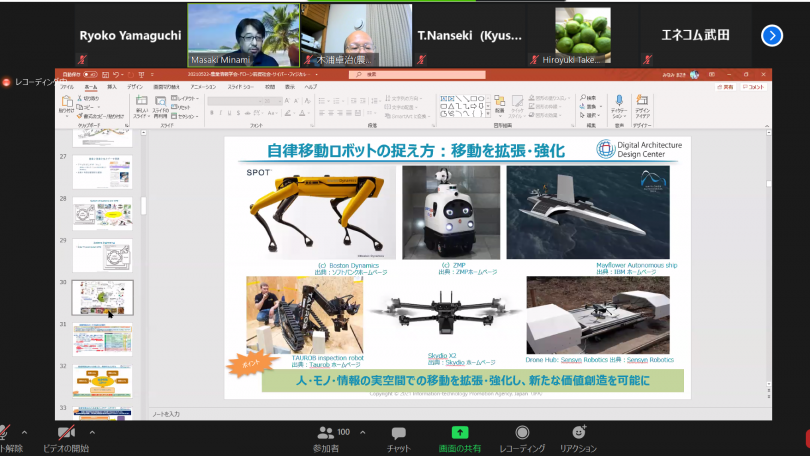810x456 pixels.
Task: Click the notes input area below slide
Action: pyautogui.click(x=457, y=414)
